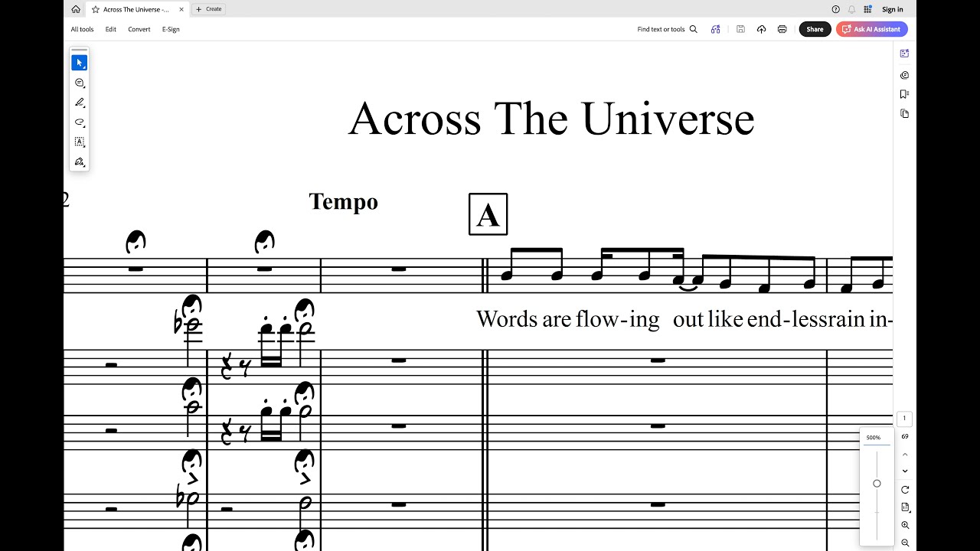This screenshot has height=551, width=980.
Task: Click the Share button
Action: 815,29
